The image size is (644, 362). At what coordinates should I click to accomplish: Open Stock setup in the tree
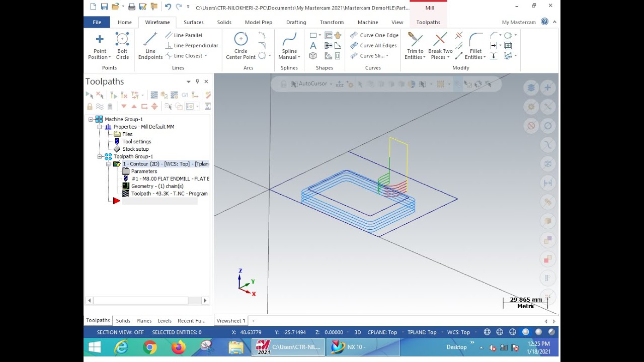[131, 149]
